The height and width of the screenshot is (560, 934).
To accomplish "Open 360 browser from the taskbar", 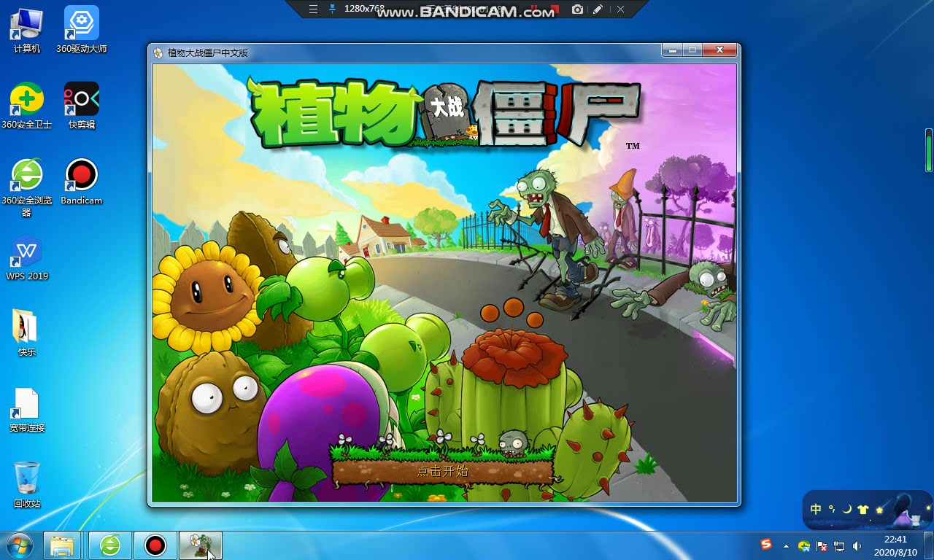I will click(x=110, y=545).
